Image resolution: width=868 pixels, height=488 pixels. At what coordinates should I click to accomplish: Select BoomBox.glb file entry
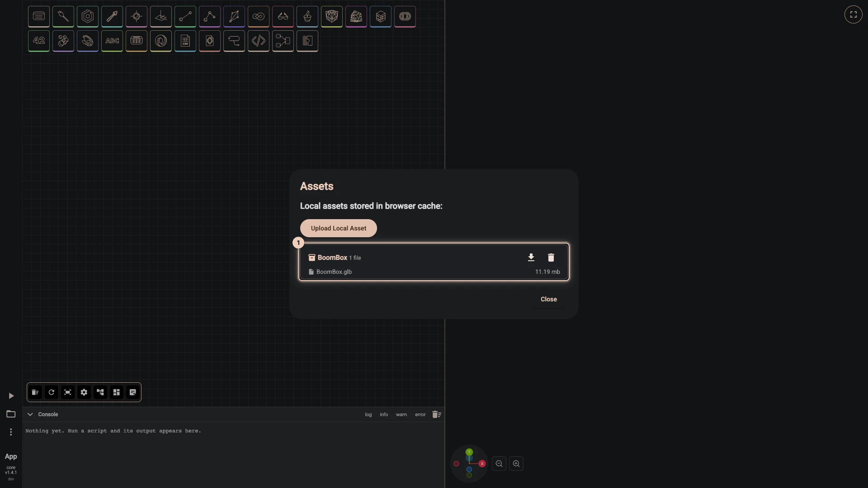(x=434, y=272)
